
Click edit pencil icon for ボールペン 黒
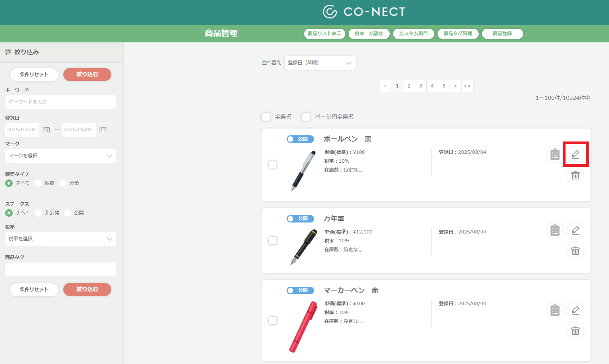coord(575,154)
